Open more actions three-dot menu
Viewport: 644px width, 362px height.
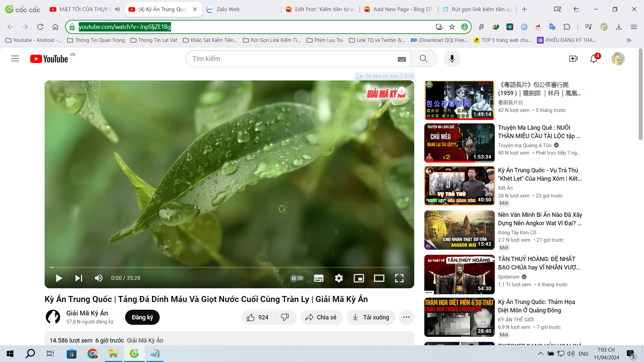pyautogui.click(x=407, y=317)
